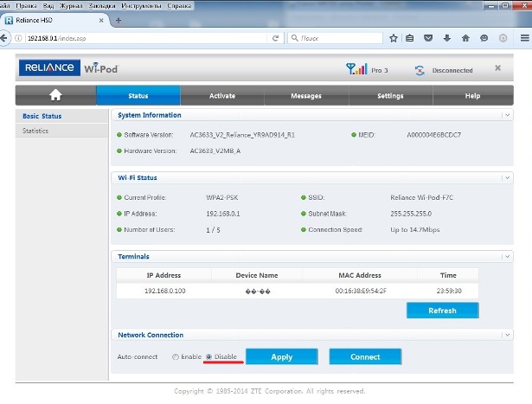Click the Refresh button

[x=442, y=311]
